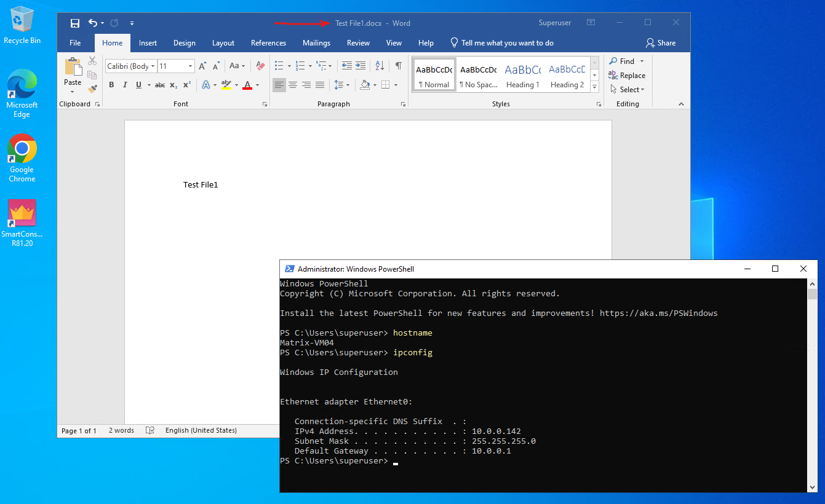This screenshot has height=504, width=825.
Task: Toggle Show/Hide paragraph marks
Action: (x=398, y=66)
